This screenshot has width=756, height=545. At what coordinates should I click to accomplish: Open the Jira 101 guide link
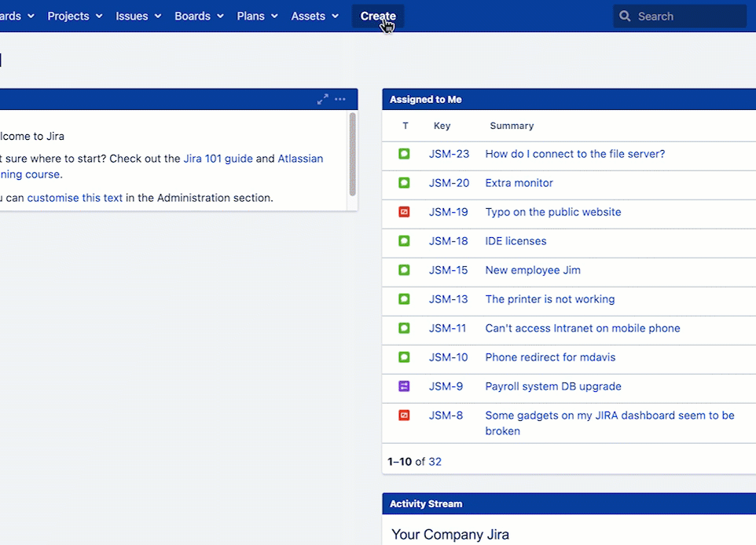[218, 159]
